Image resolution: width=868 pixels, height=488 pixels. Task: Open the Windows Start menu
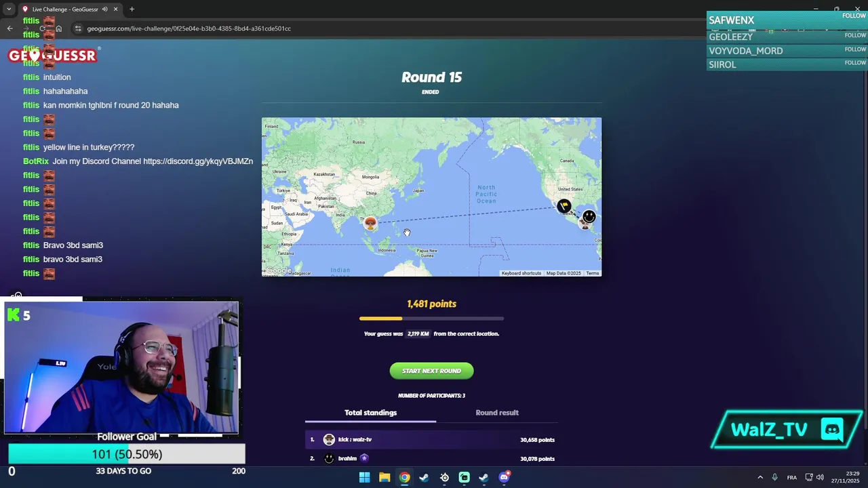click(x=364, y=477)
